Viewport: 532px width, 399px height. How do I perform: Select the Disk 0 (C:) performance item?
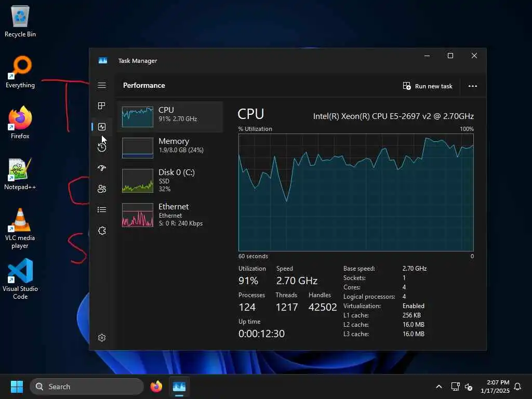[170, 180]
